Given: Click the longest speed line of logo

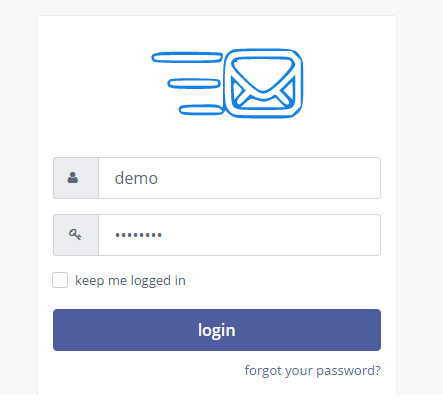Looking at the screenshot, I should click(187, 57).
